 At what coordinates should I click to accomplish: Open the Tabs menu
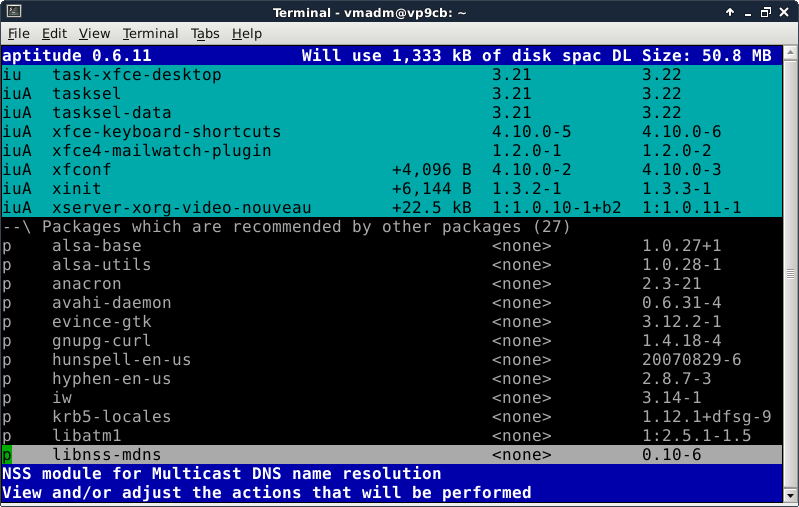[x=205, y=33]
